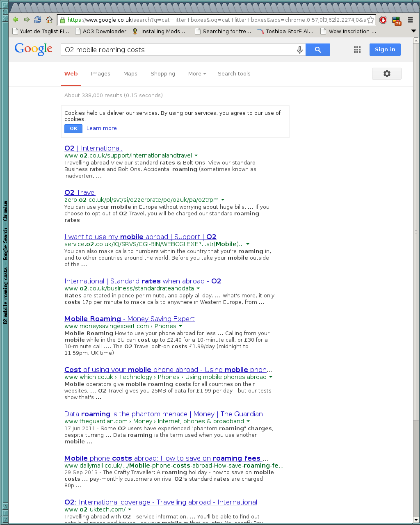Go to the home page icon

pyautogui.click(x=49, y=20)
